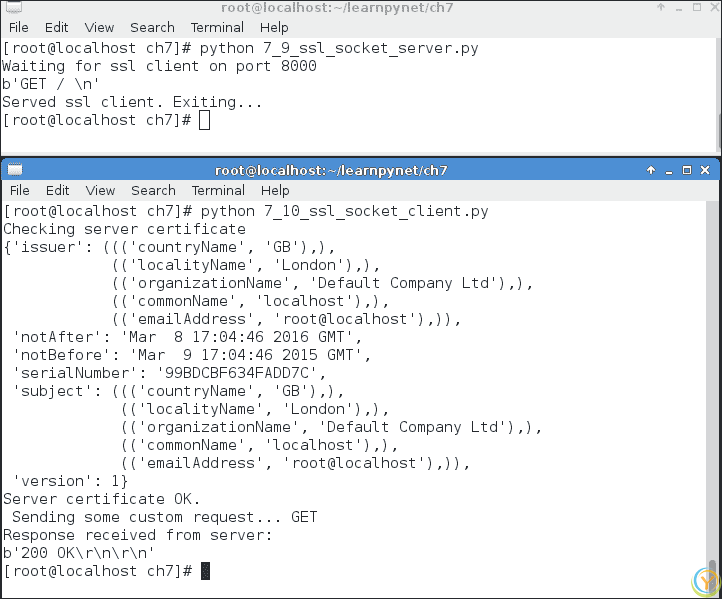The height and width of the screenshot is (599, 722).
Task: Click the window menu icon of the client terminal
Action: pos(13,170)
